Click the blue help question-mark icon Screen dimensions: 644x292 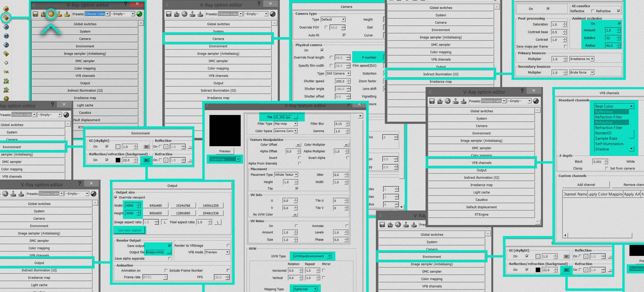point(6,45)
